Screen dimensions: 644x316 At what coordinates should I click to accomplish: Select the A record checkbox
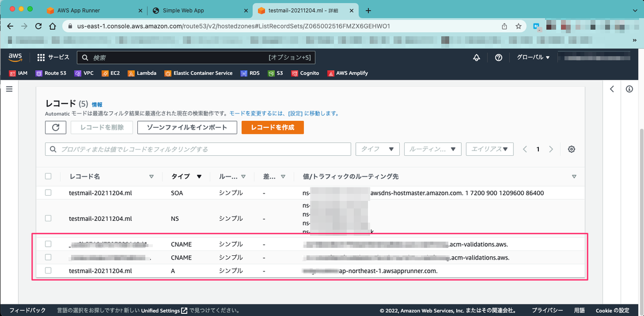[48, 271]
